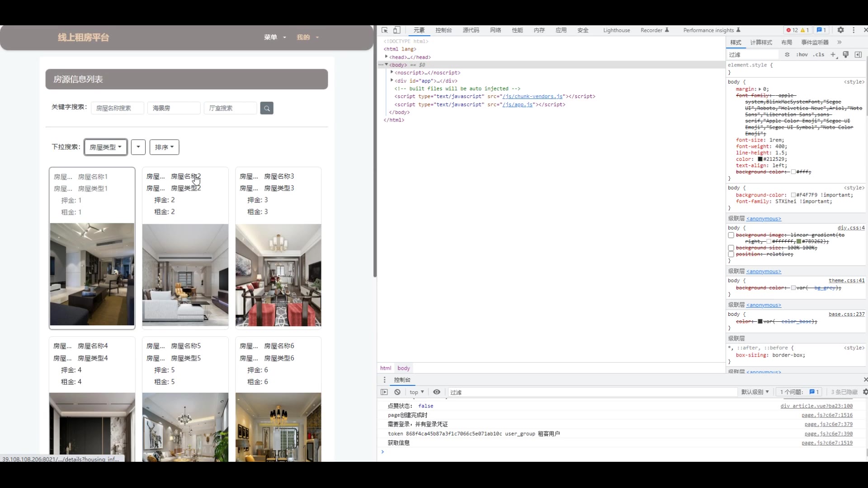This screenshot has width=868, height=488.
Task: Open the 排序 sort dropdown
Action: coord(165,147)
